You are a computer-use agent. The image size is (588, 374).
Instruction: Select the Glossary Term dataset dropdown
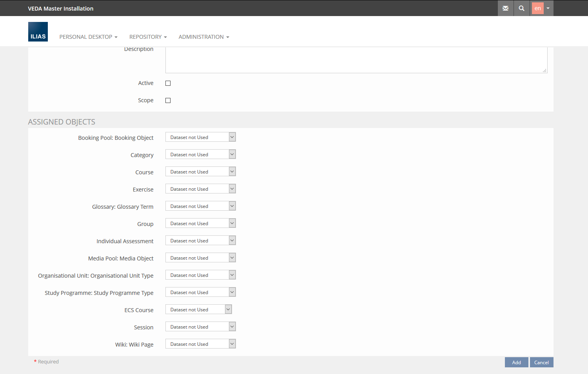(x=200, y=206)
